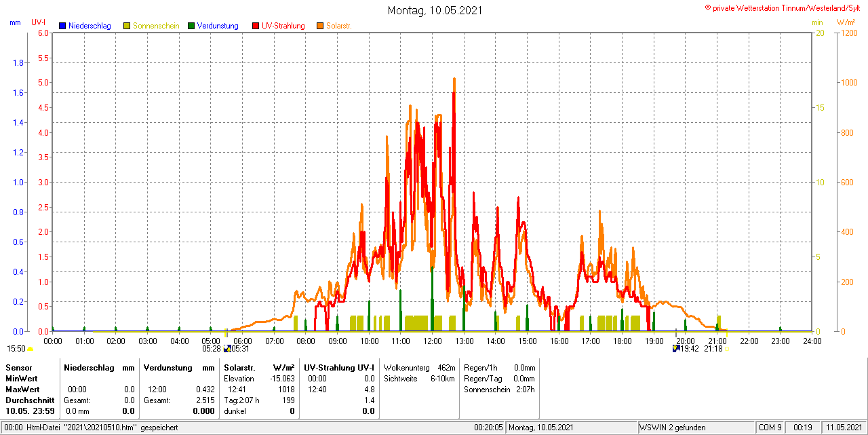Select the Sonnenschein legend label

(x=156, y=26)
